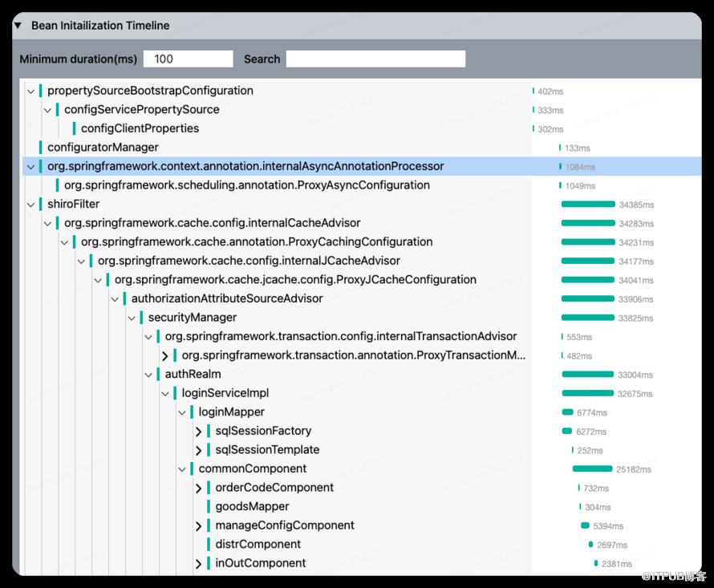Select the configClientProperties tree item
Image resolution: width=714 pixels, height=588 pixels.
pos(140,128)
